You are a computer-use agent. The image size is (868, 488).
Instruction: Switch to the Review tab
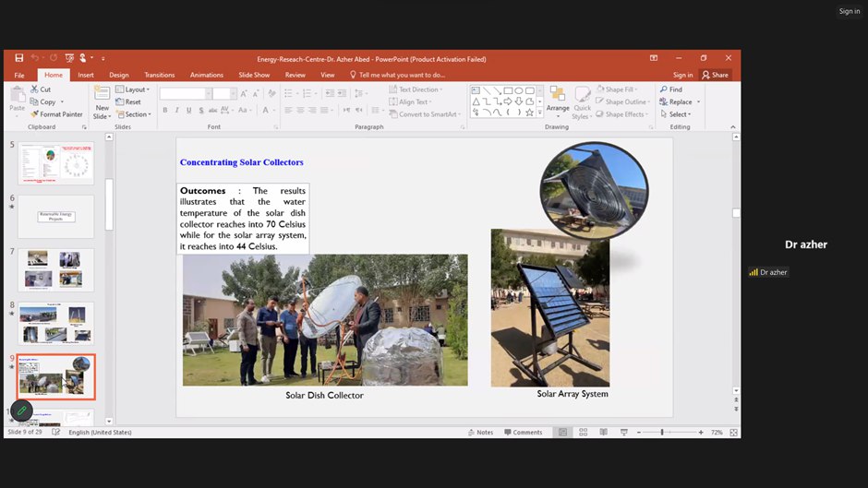[x=295, y=75]
